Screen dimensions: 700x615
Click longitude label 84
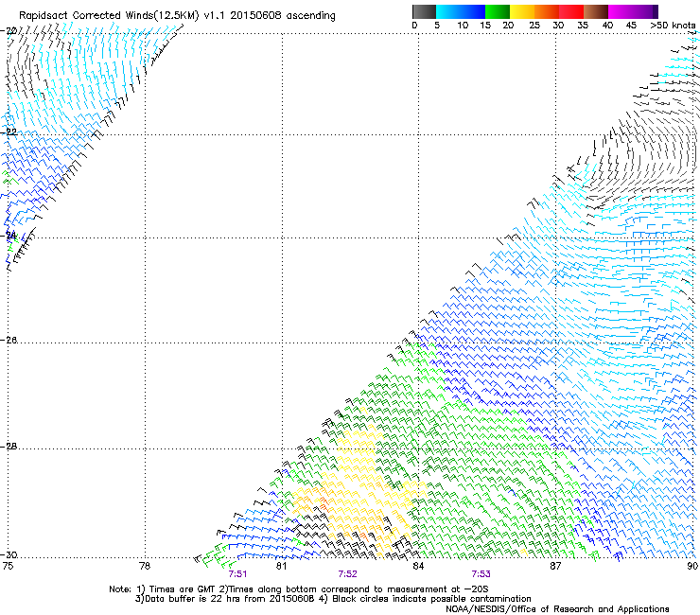(418, 566)
